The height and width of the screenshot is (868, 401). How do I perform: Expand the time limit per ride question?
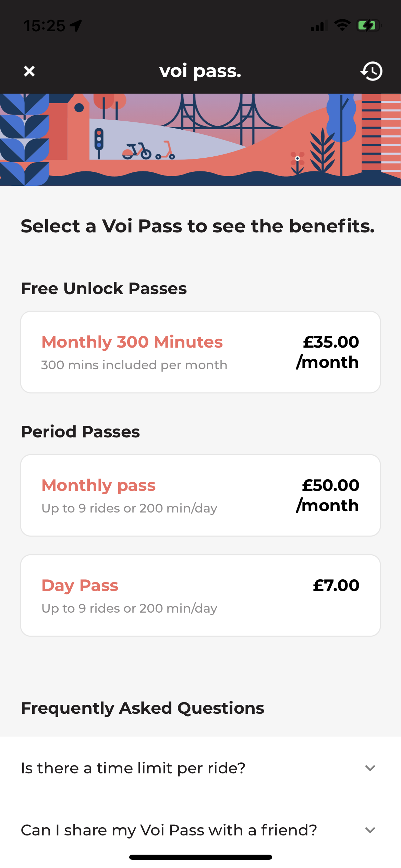pos(133,768)
